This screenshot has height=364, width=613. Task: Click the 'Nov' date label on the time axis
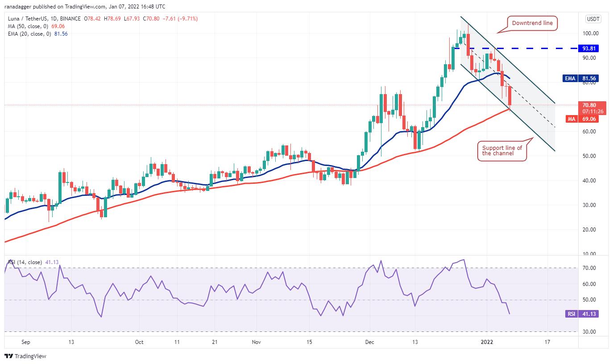tap(256, 342)
